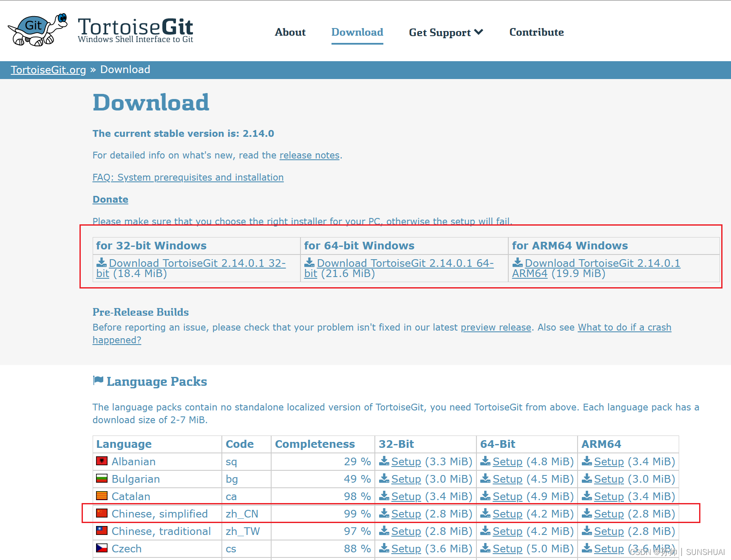Click the Bulgarian flag icon
This screenshot has width=731, height=560.
click(x=102, y=478)
